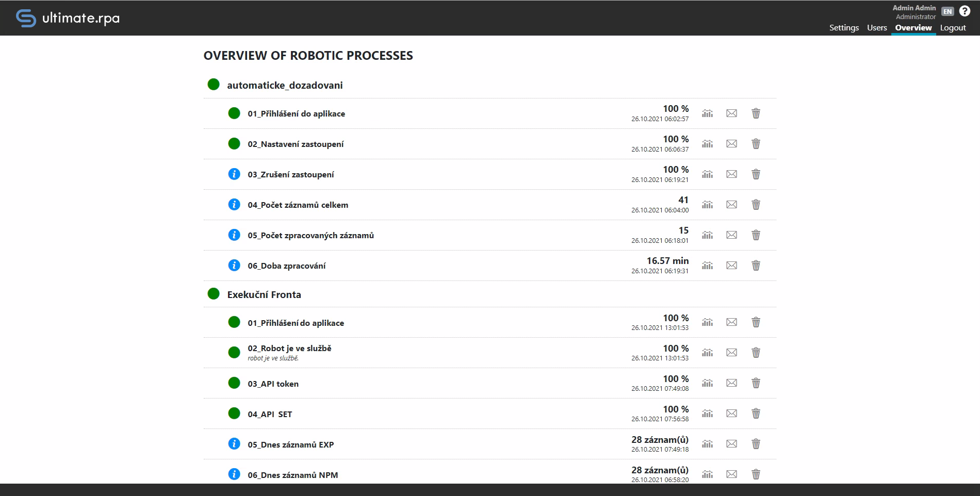This screenshot has height=496, width=980.
Task: Open the Settings menu item
Action: (x=844, y=28)
